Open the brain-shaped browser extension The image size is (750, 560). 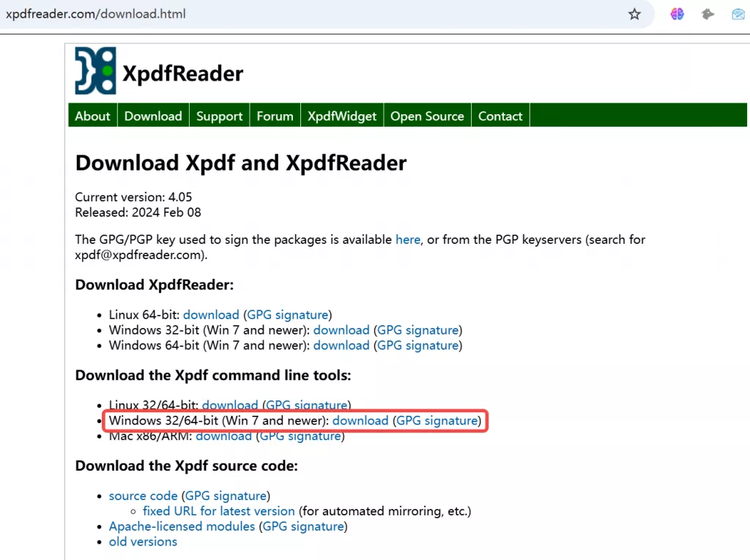coord(676,13)
